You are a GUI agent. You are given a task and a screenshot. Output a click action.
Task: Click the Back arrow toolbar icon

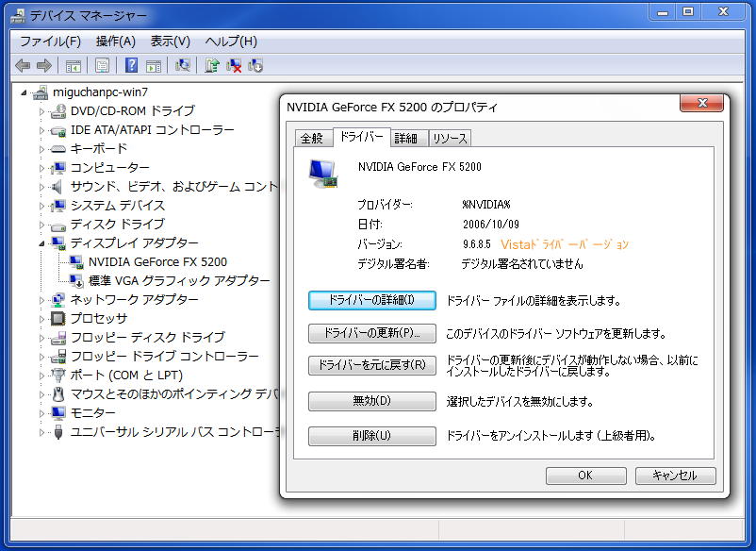pyautogui.click(x=23, y=65)
